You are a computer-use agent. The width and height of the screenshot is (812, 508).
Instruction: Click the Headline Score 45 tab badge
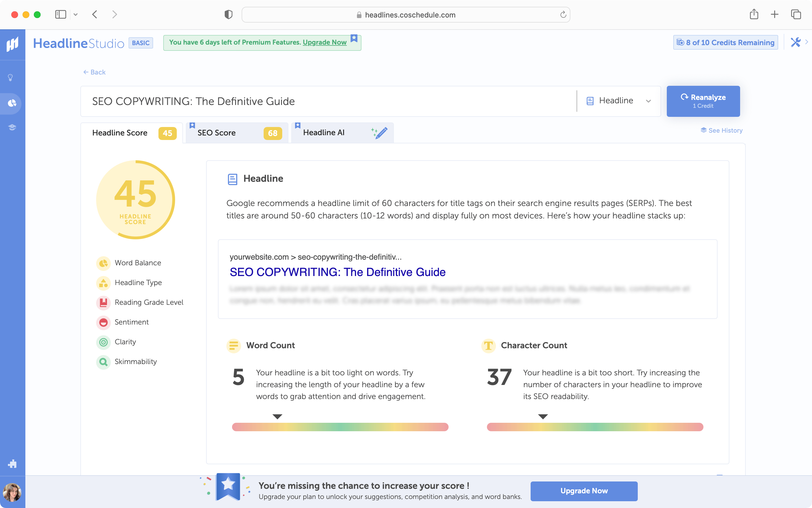(167, 133)
